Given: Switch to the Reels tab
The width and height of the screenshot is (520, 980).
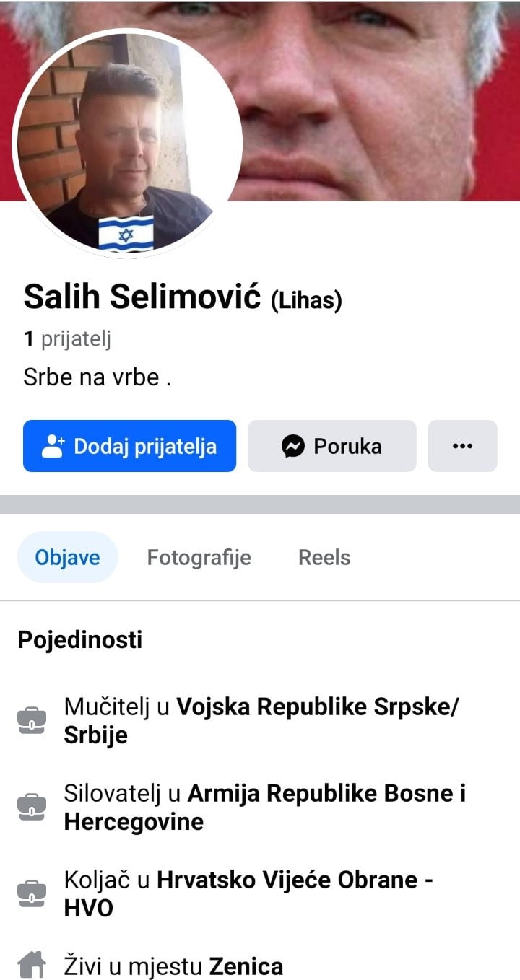Looking at the screenshot, I should (324, 557).
